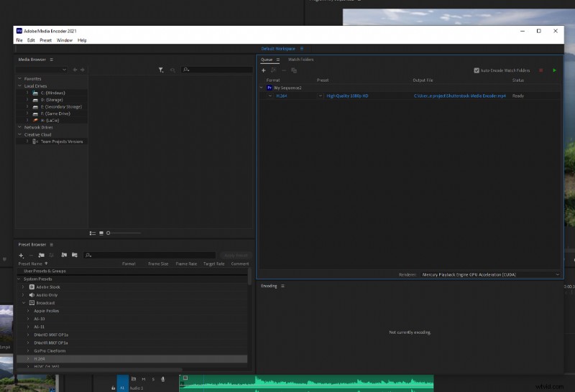The height and width of the screenshot is (392, 575).
Task: Click the High Quality 1080p HD preset link
Action: 347,96
